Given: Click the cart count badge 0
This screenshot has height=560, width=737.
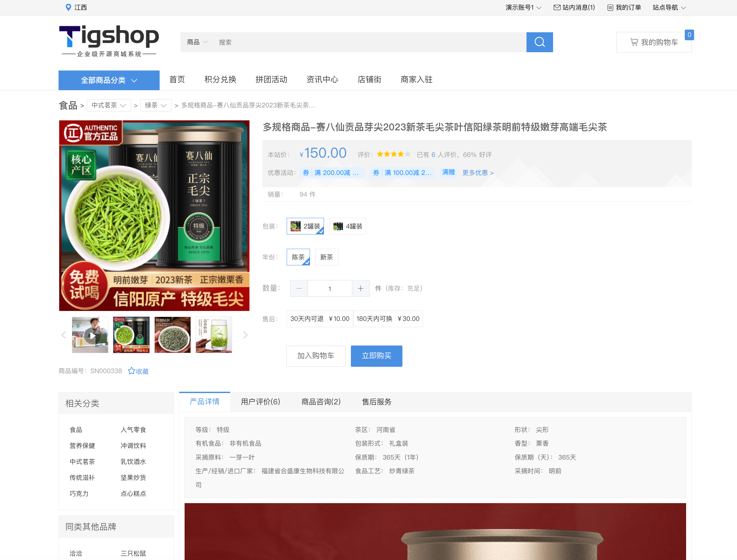Looking at the screenshot, I should point(689,35).
